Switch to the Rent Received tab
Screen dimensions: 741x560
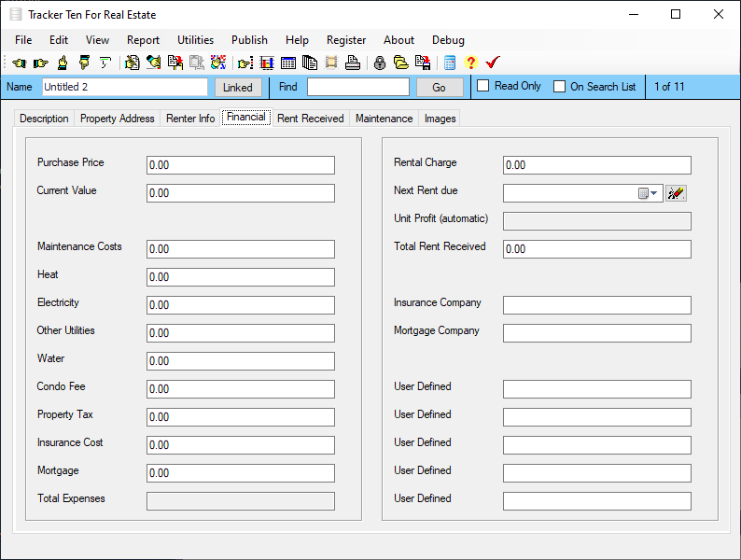(x=310, y=119)
